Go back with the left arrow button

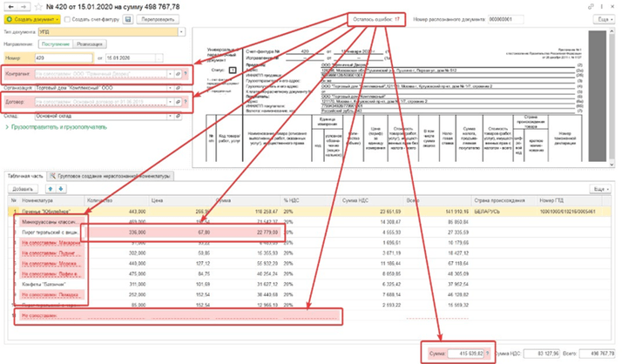pos(10,7)
